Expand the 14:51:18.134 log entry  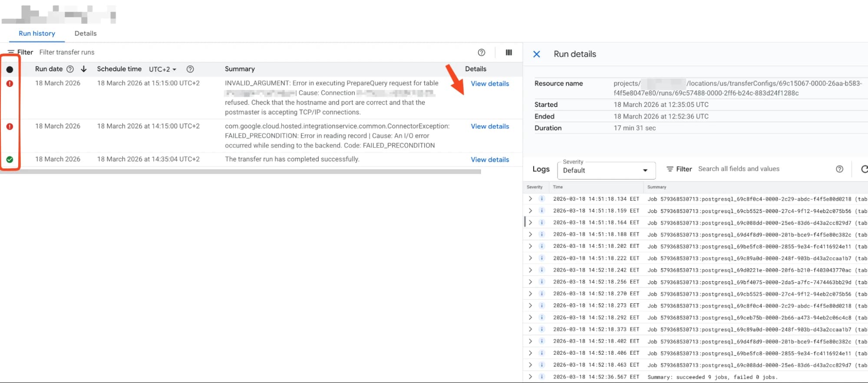click(x=530, y=199)
